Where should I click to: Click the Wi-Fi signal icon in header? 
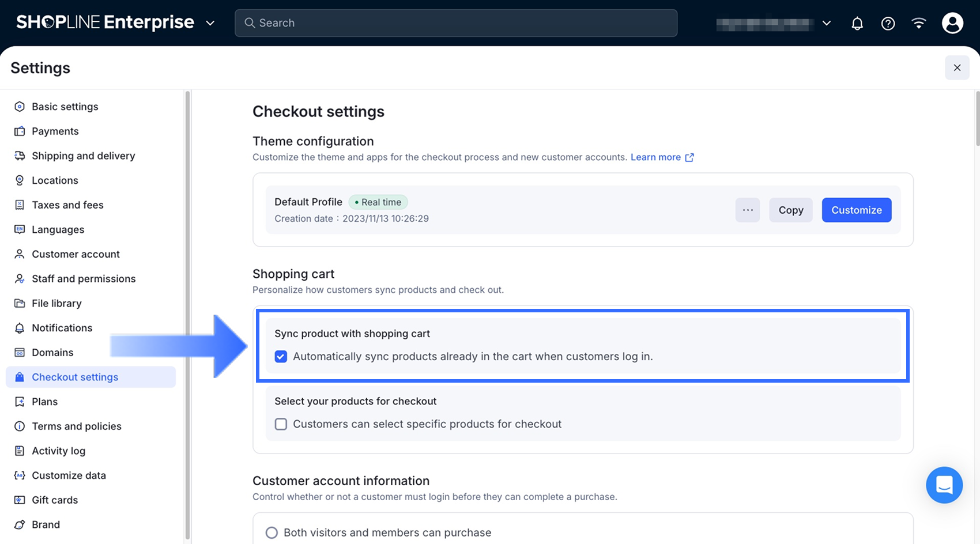point(918,23)
